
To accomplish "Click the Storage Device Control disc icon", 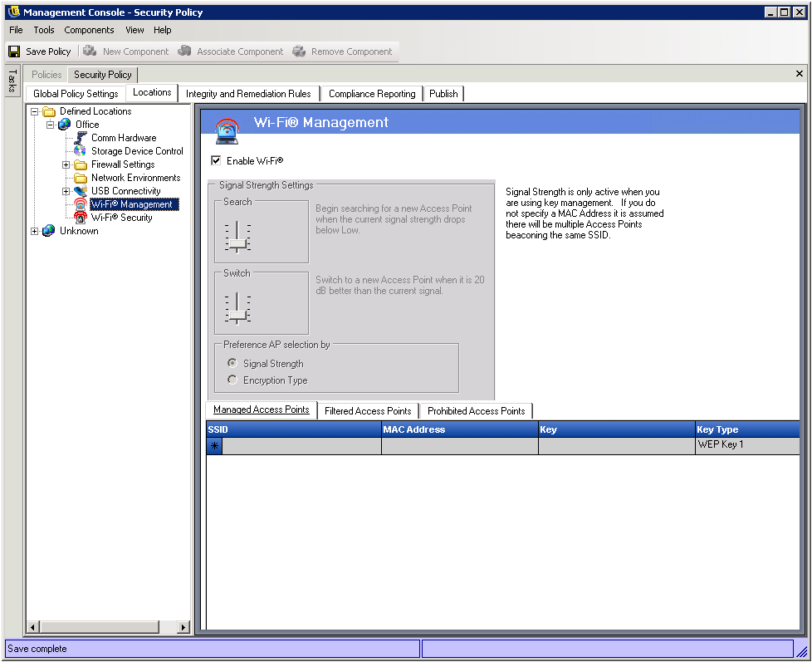I will [81, 150].
